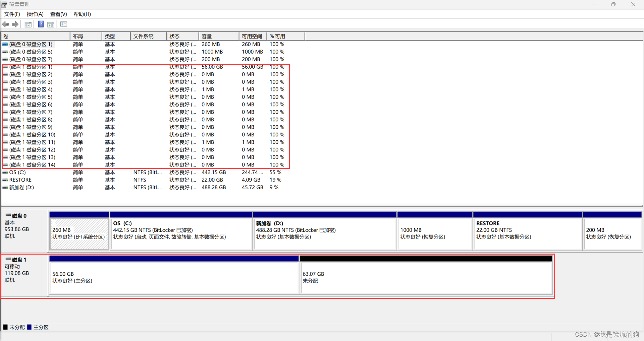Sort by the % 可用 column header
The width and height of the screenshot is (644, 341).
(x=286, y=36)
